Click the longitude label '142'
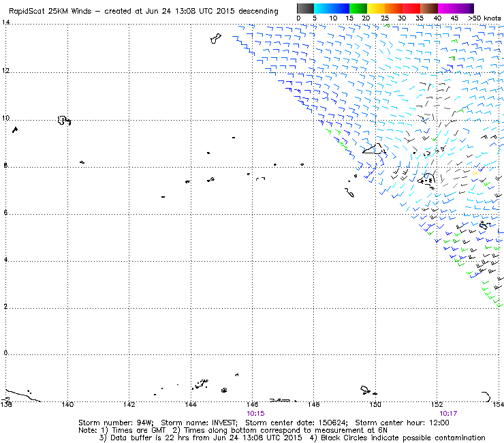504x443 pixels. click(x=129, y=404)
